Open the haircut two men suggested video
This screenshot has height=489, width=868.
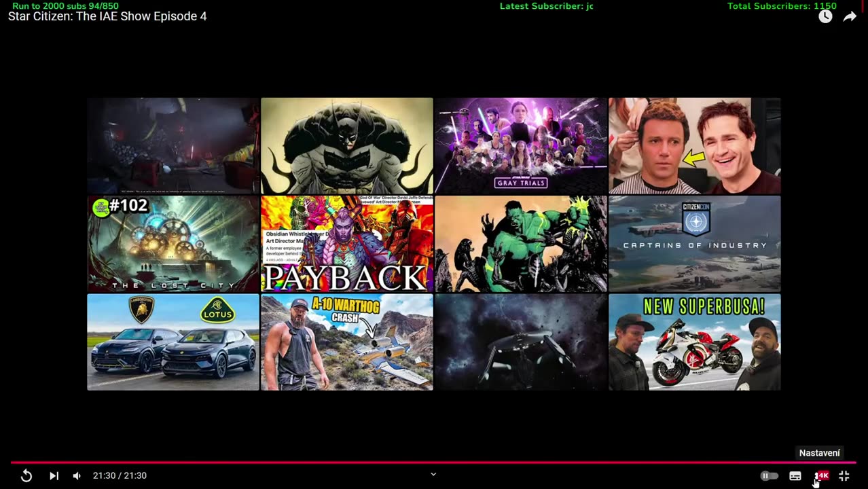[695, 146]
